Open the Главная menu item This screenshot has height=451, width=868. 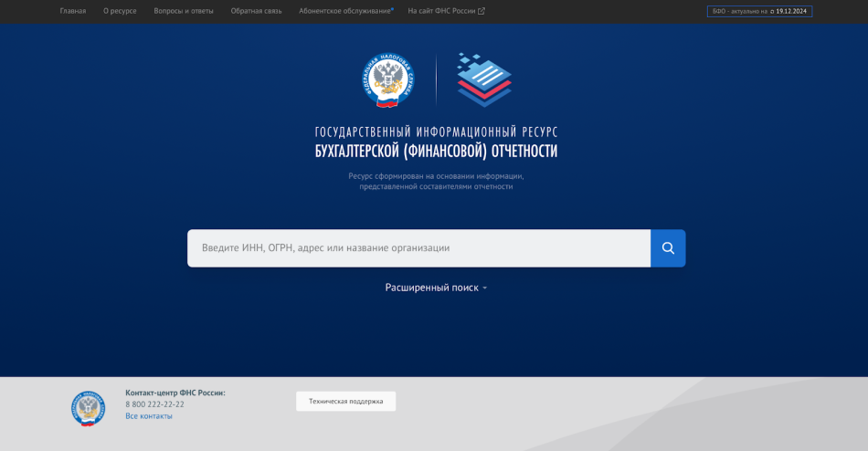73,11
